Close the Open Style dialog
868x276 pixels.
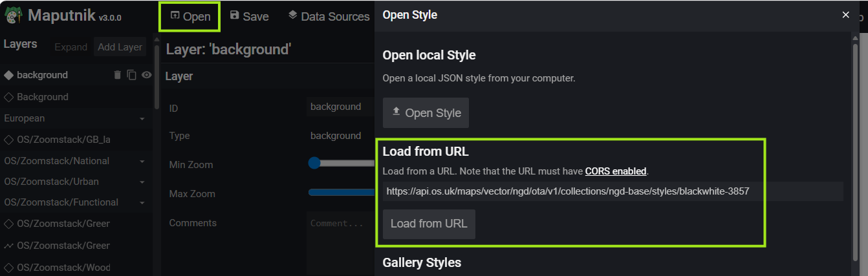click(x=845, y=15)
